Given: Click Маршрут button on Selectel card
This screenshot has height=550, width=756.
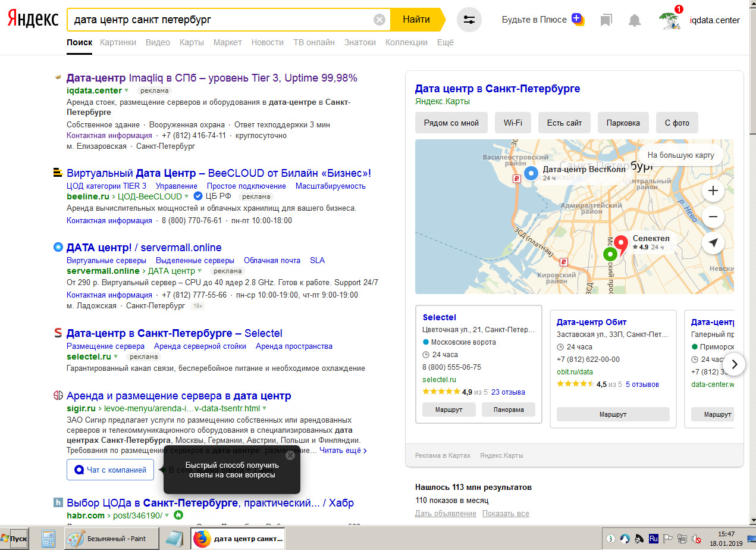Looking at the screenshot, I should click(449, 410).
